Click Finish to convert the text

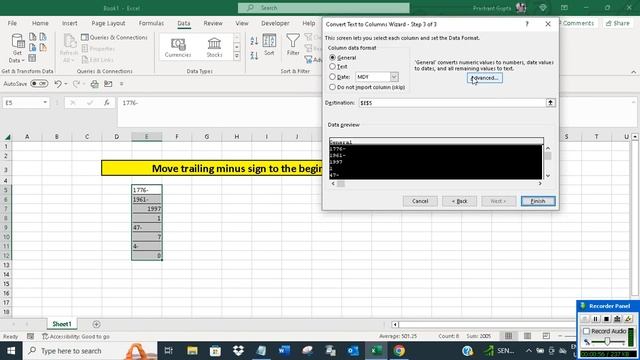538,201
